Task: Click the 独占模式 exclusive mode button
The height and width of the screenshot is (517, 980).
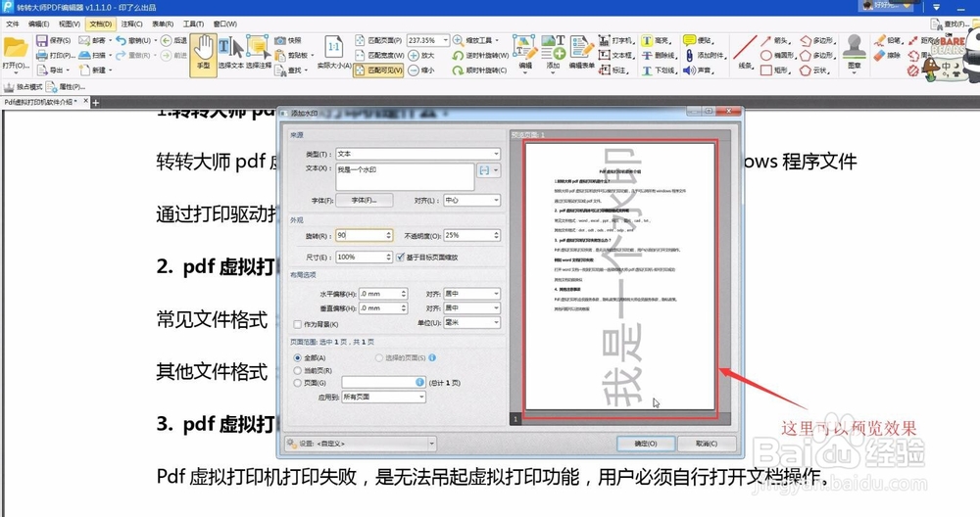Action: [23, 87]
